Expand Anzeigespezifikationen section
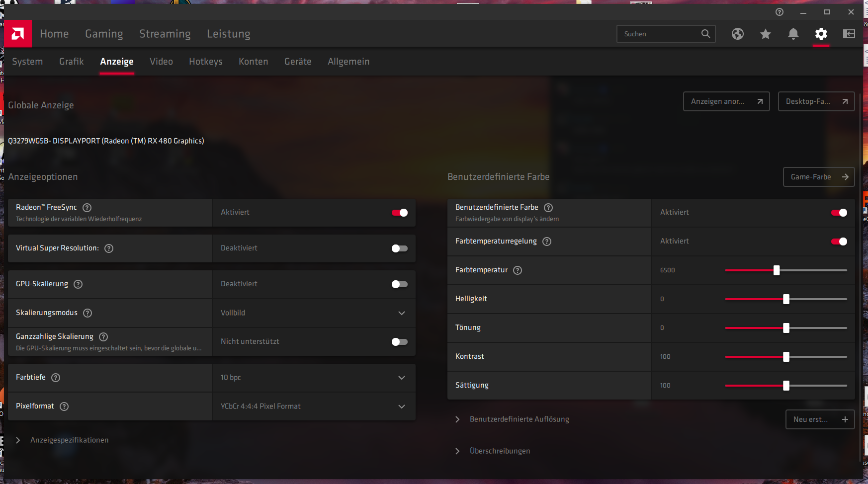The height and width of the screenshot is (484, 868). tap(63, 440)
